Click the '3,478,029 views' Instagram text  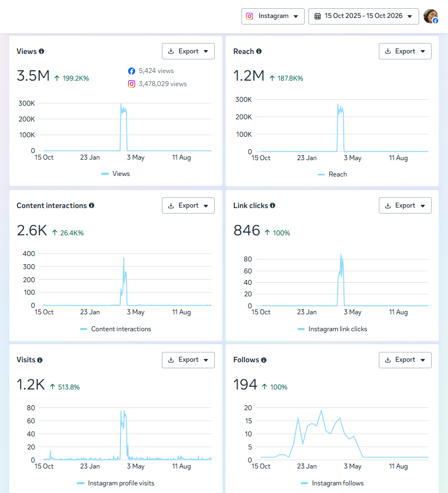(x=162, y=84)
